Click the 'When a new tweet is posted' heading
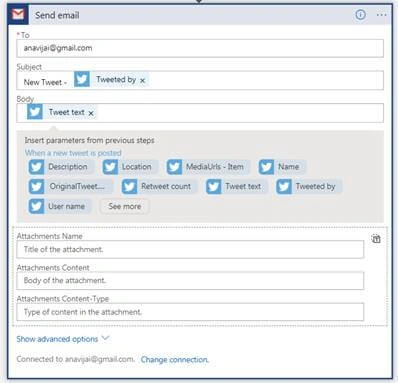Screen dimensions: 398x383 tap(73, 153)
